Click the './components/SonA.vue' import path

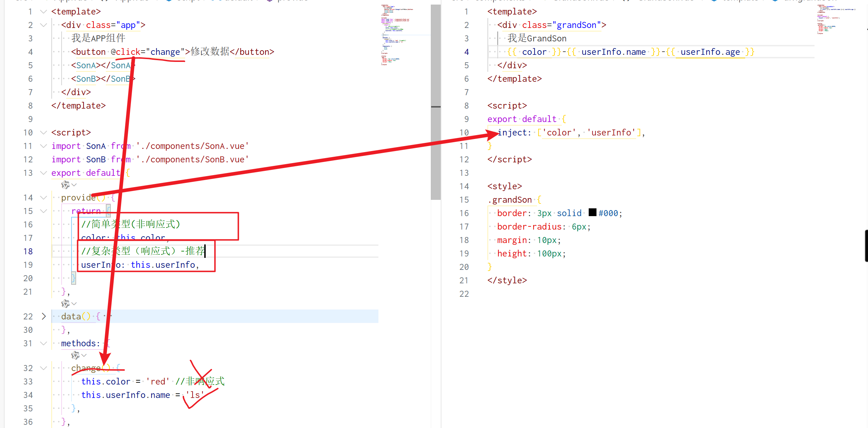[192, 146]
